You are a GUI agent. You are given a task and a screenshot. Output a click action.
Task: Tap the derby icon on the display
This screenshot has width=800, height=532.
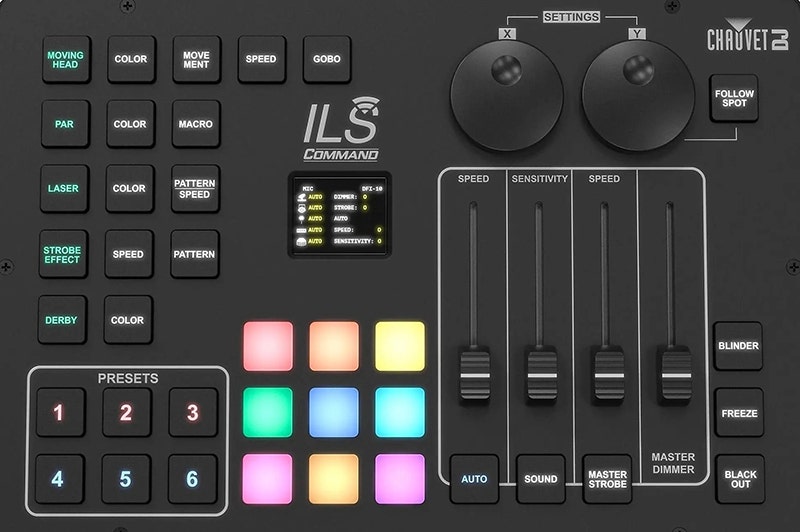pos(302,241)
